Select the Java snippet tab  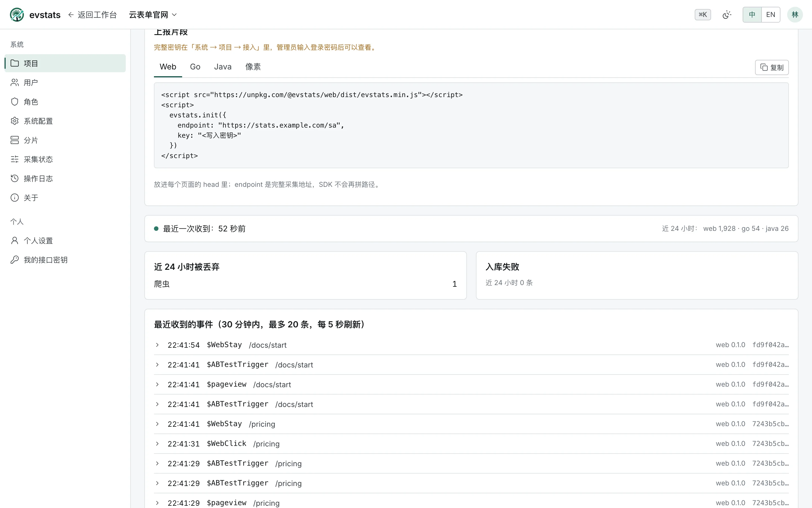coord(223,67)
